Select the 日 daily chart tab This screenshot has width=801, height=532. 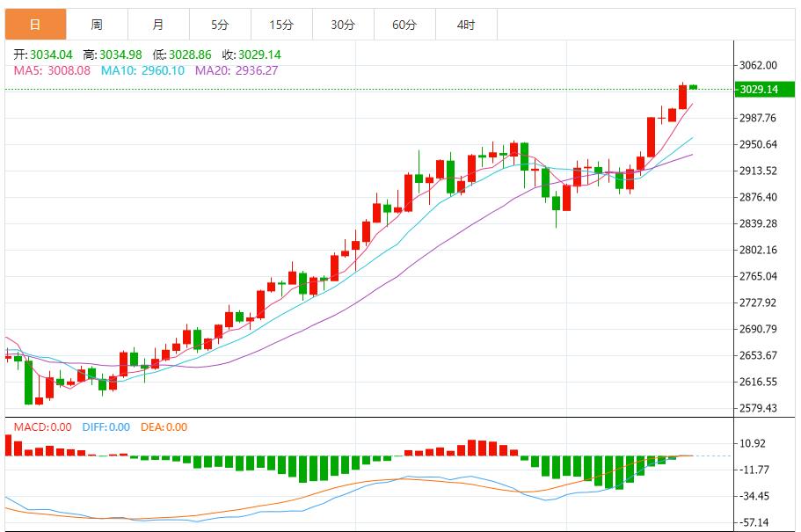point(35,25)
